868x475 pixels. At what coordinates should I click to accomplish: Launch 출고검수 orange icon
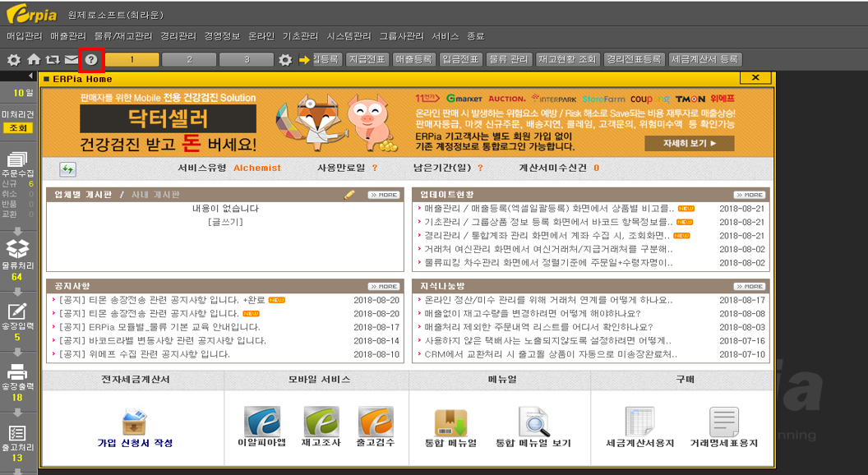(376, 422)
